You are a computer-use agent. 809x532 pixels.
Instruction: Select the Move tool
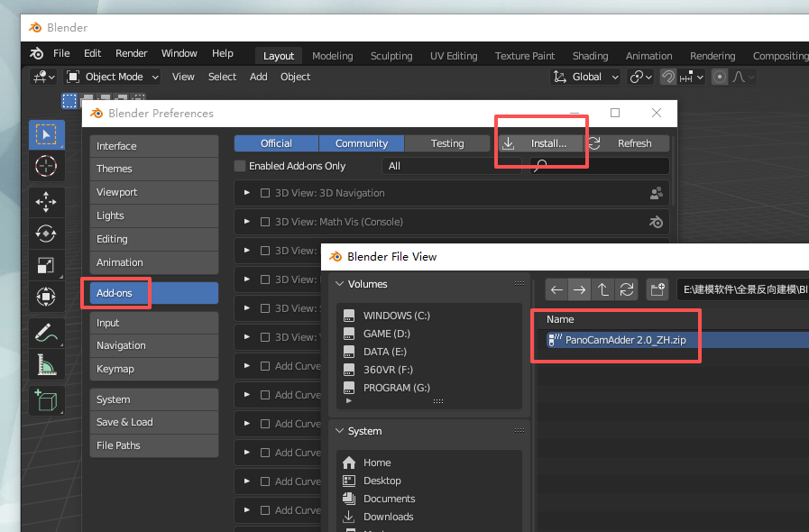[45, 201]
